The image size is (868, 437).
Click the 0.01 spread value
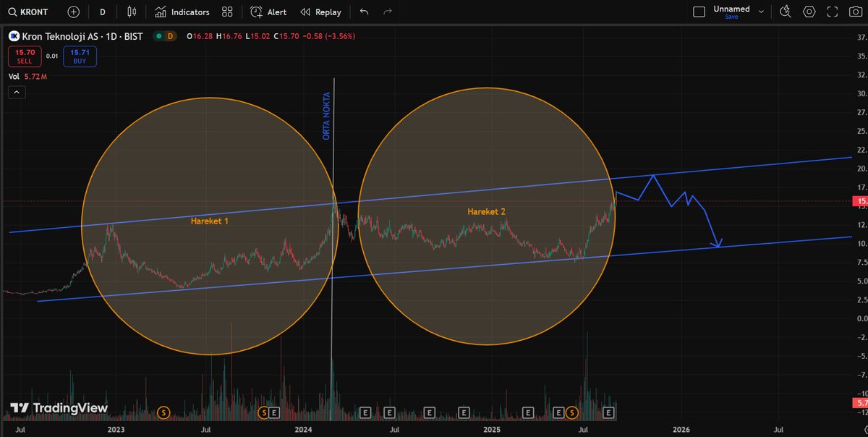tap(52, 56)
